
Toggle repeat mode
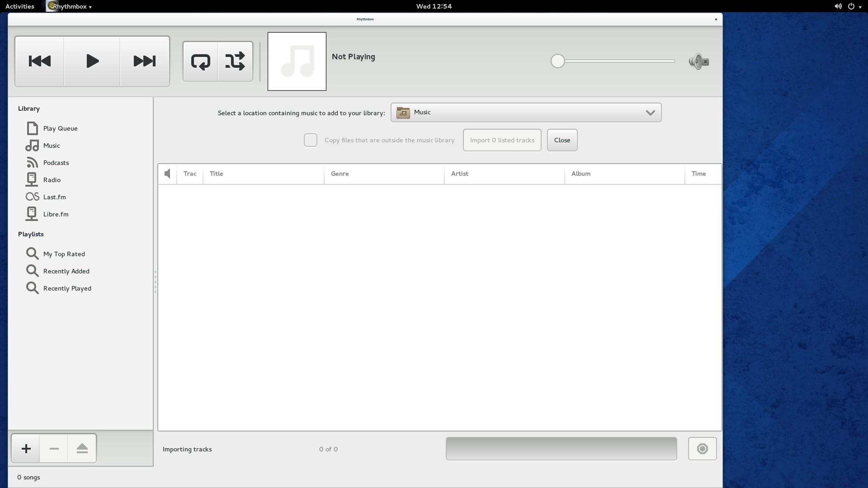(x=200, y=61)
